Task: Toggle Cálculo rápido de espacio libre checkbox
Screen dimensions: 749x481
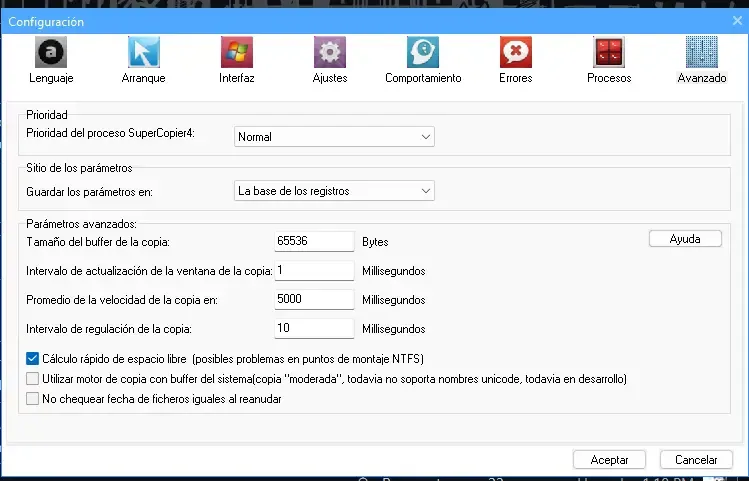Action: click(32, 358)
